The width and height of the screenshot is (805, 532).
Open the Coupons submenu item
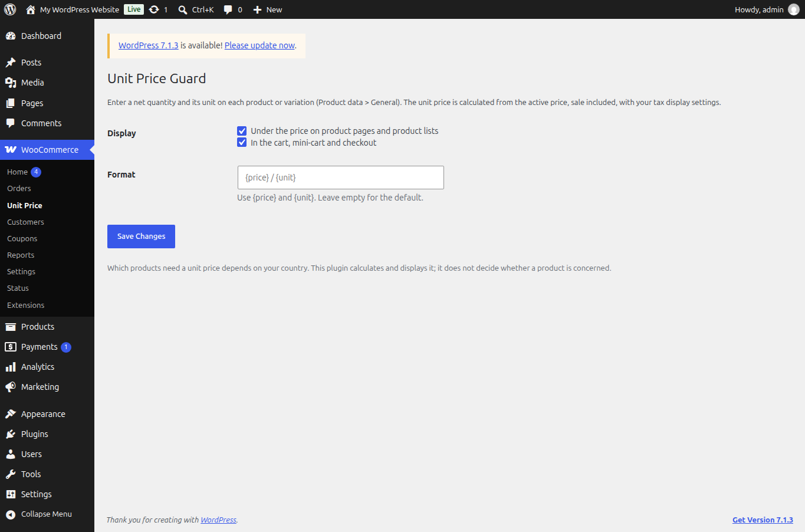coord(22,239)
